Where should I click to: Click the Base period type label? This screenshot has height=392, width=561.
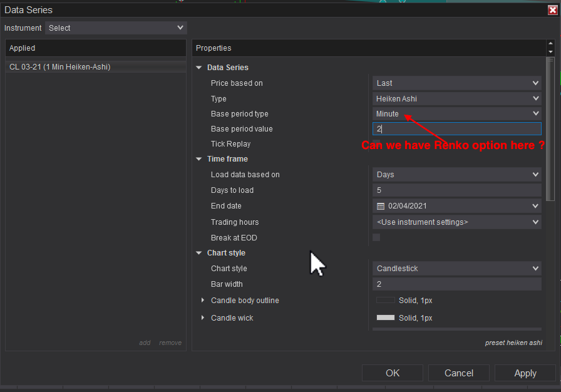(240, 114)
